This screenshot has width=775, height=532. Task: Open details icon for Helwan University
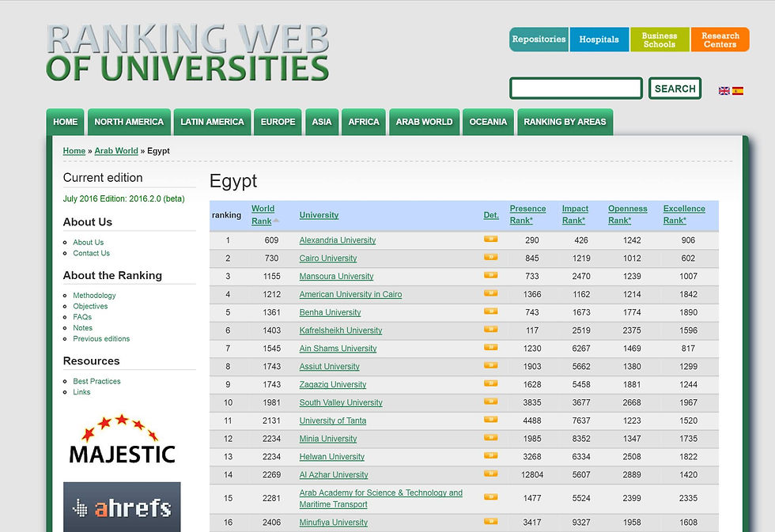click(x=490, y=455)
